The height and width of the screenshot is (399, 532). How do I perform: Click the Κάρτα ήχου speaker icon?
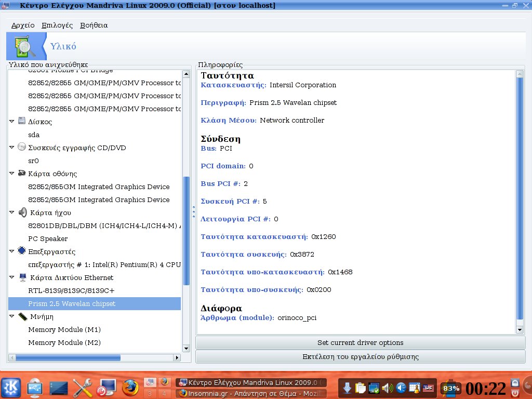tap(22, 212)
